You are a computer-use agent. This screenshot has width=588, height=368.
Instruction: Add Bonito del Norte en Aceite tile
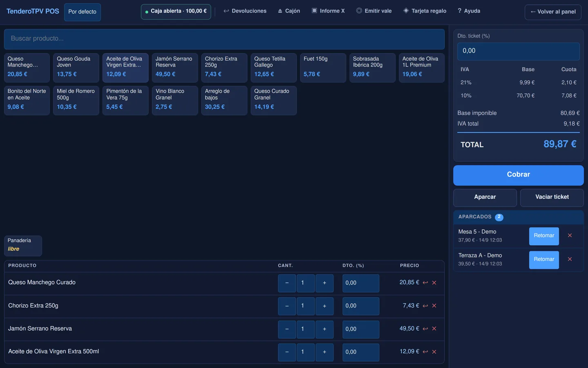click(x=27, y=101)
